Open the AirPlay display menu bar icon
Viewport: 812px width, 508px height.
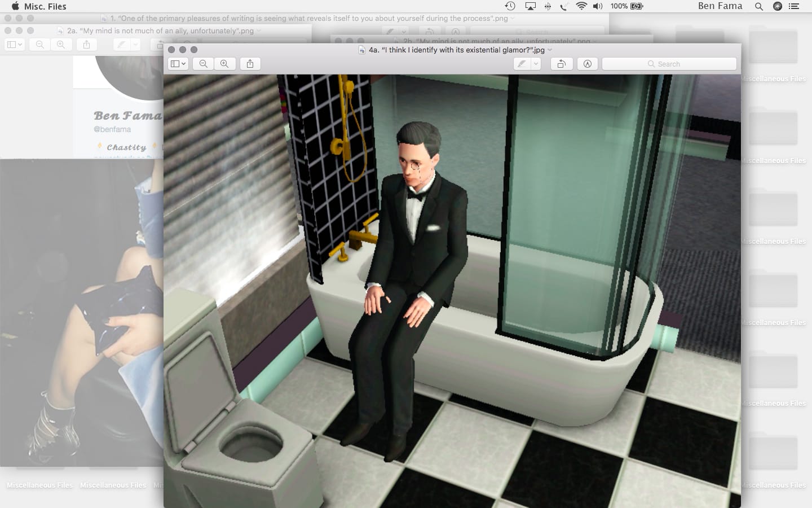tap(530, 6)
